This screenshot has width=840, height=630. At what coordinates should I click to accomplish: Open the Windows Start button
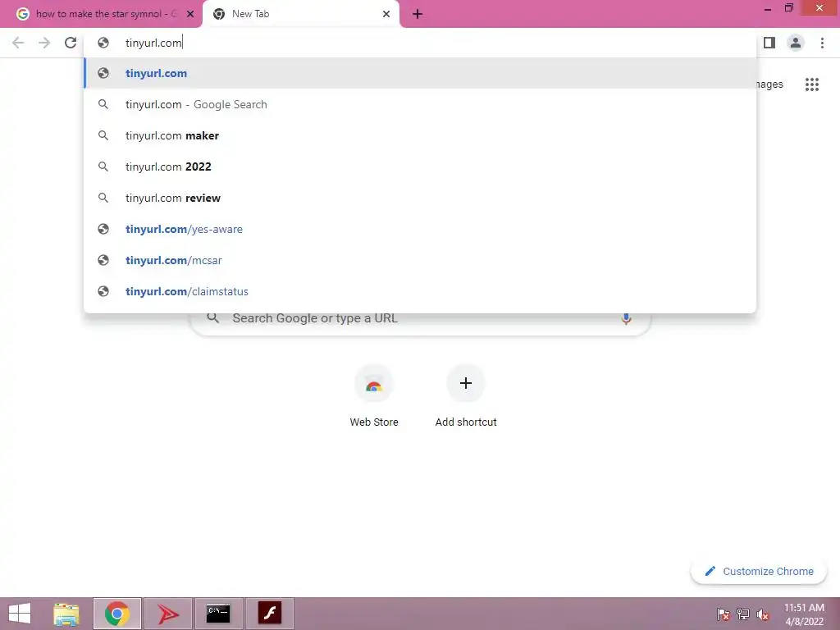[x=20, y=614]
